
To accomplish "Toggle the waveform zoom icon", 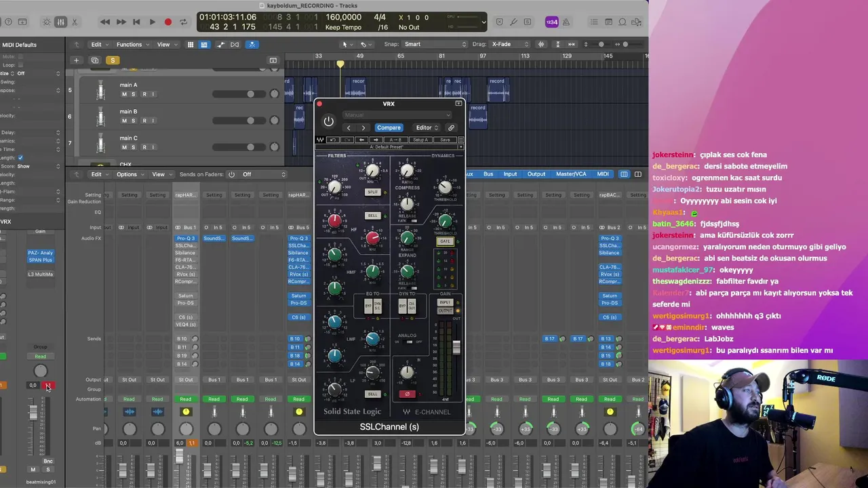I will (x=541, y=45).
